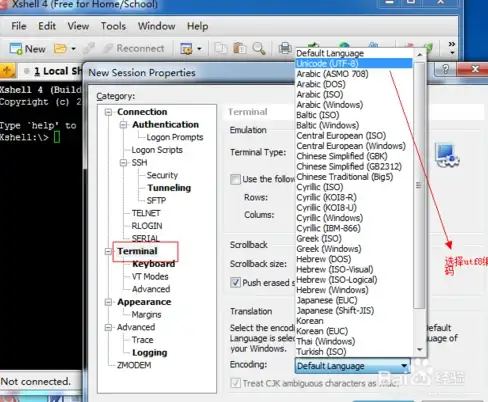Toggle the 'Use the following' size checkbox
This screenshot has height=402, width=488.
coord(235,179)
